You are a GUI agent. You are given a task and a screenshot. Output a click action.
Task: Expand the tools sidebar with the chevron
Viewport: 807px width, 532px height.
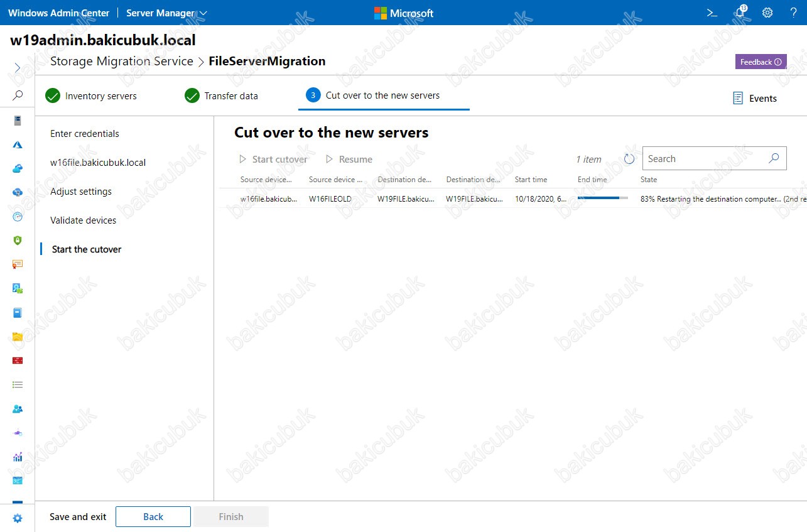(x=18, y=67)
